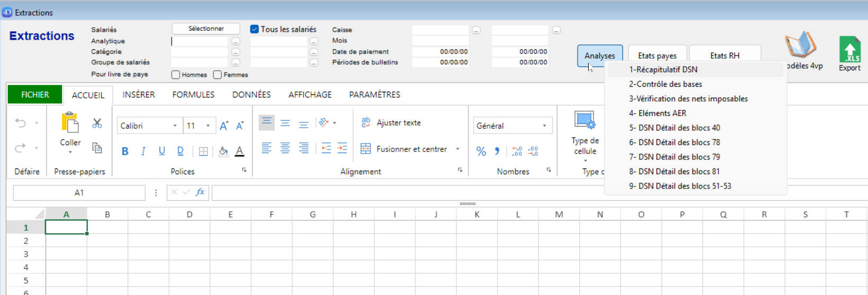Apply italic formatting
This screenshot has height=295, width=868.
[143, 151]
